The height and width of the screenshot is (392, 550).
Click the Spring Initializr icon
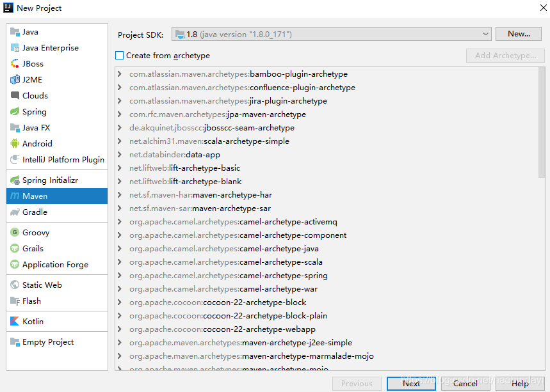click(15, 180)
